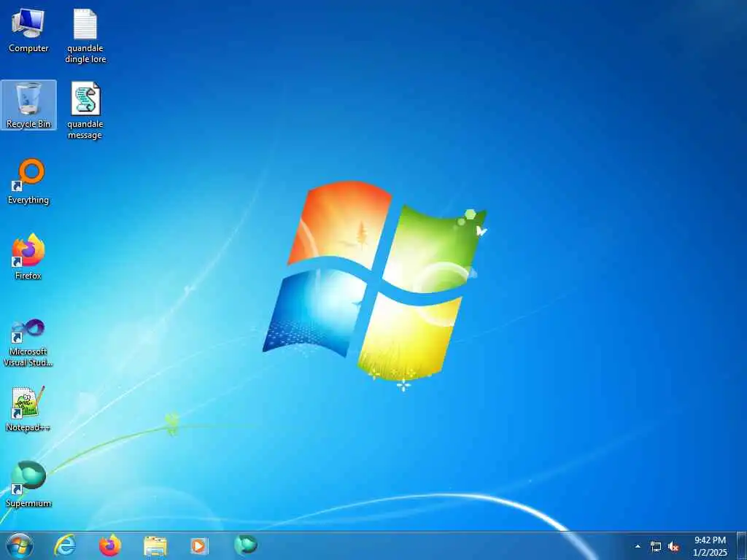
Task: Show hidden system tray icons
Action: (638, 546)
